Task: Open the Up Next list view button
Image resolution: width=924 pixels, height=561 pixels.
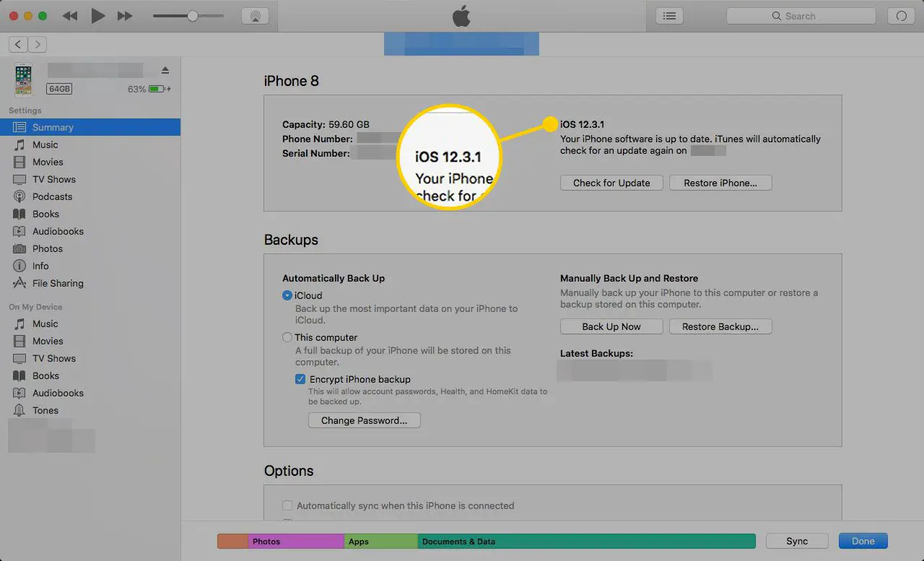Action: coord(670,16)
